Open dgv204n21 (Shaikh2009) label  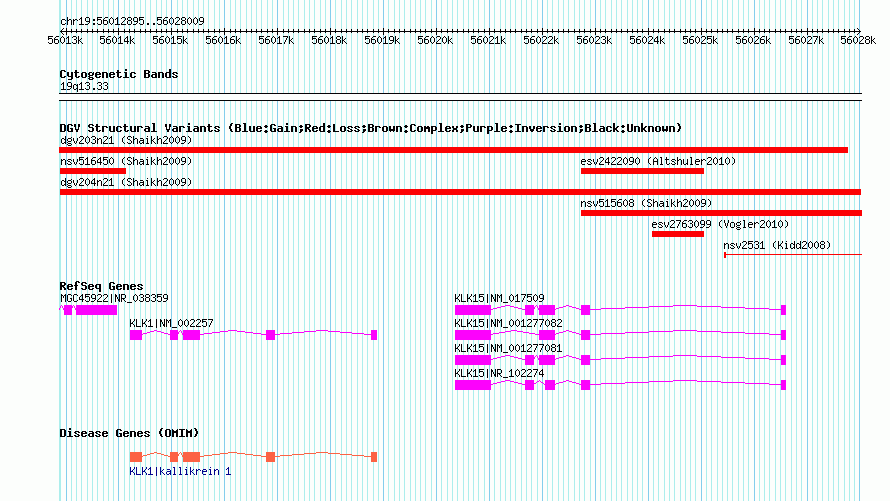click(126, 182)
